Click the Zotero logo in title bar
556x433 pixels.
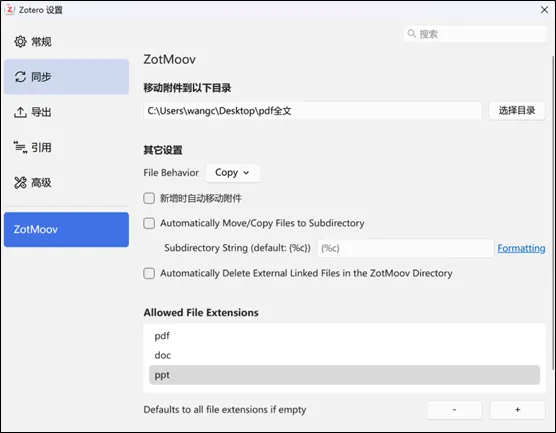point(9,10)
